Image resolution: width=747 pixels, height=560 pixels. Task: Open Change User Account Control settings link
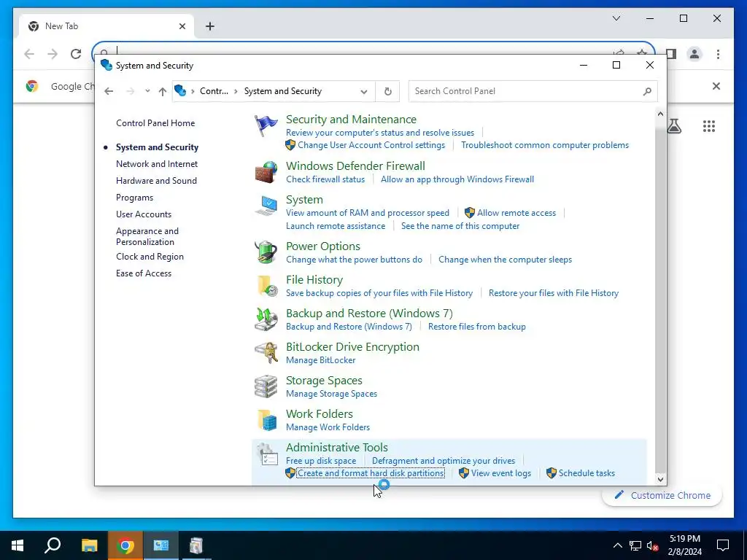pos(371,145)
